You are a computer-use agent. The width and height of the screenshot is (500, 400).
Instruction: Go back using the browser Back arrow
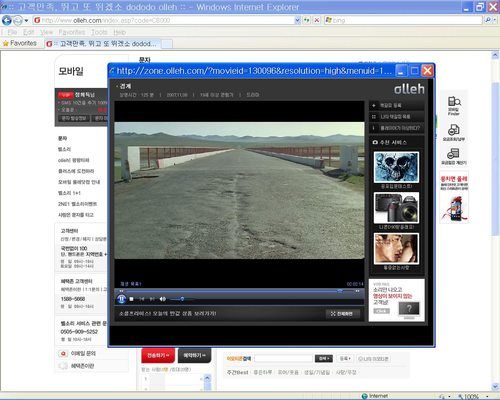(6, 21)
